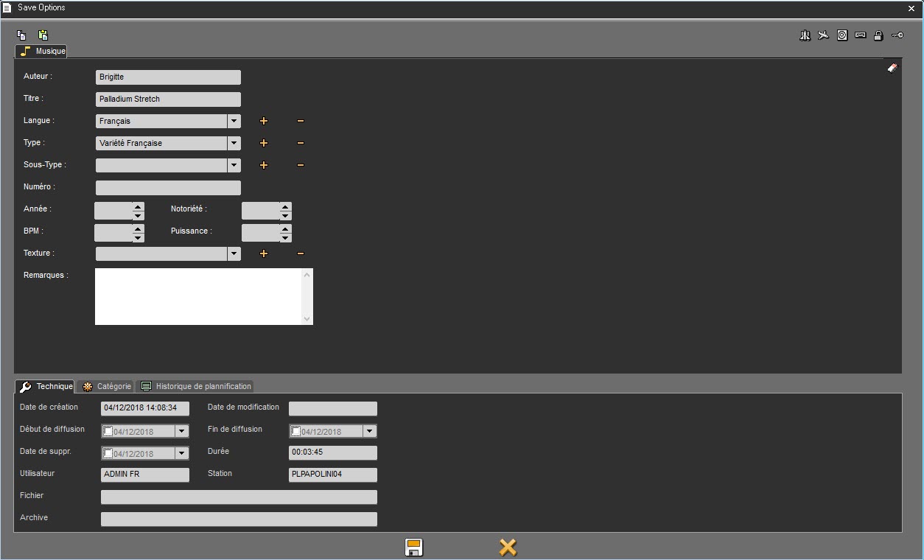This screenshot has height=560, width=924.
Task: Open the Texture dropdown
Action: 234,253
